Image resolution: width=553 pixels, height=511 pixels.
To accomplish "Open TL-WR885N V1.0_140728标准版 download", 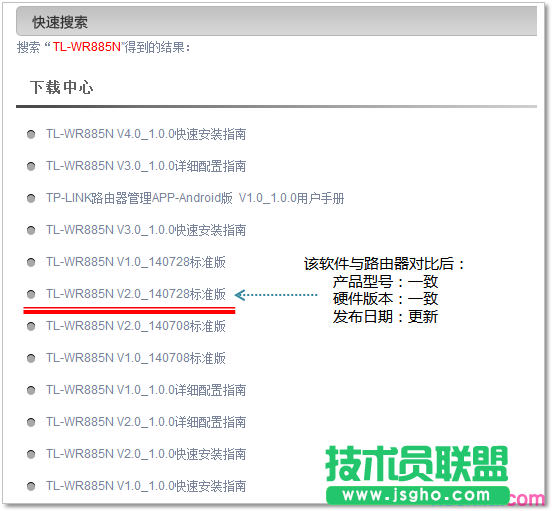I will [136, 262].
